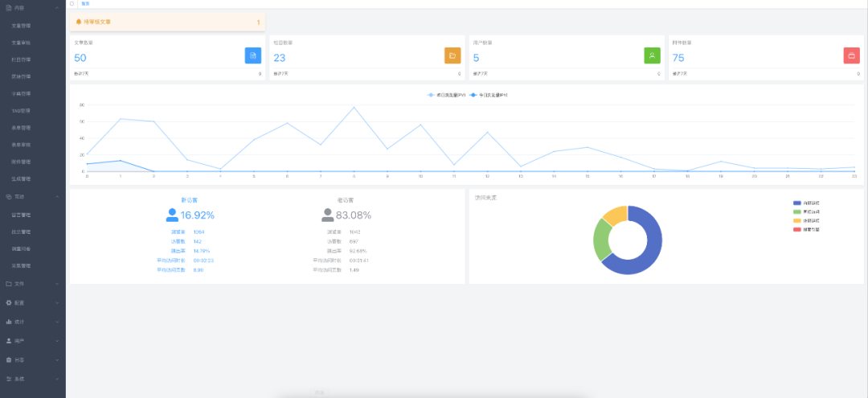The image size is (868, 398).
Task: Toggle the yesterday PV series in line chart legend
Action: point(446,95)
